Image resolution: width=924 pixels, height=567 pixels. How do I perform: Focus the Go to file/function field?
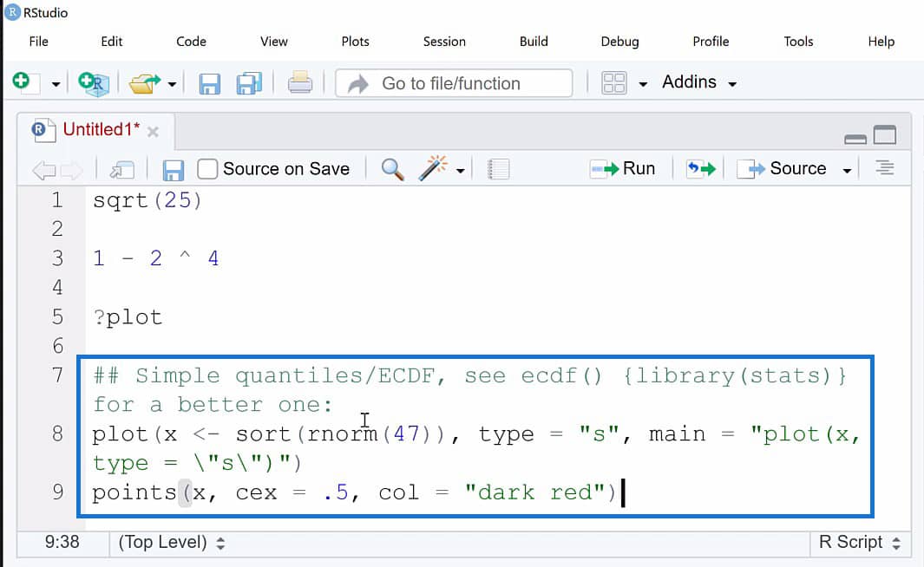454,83
